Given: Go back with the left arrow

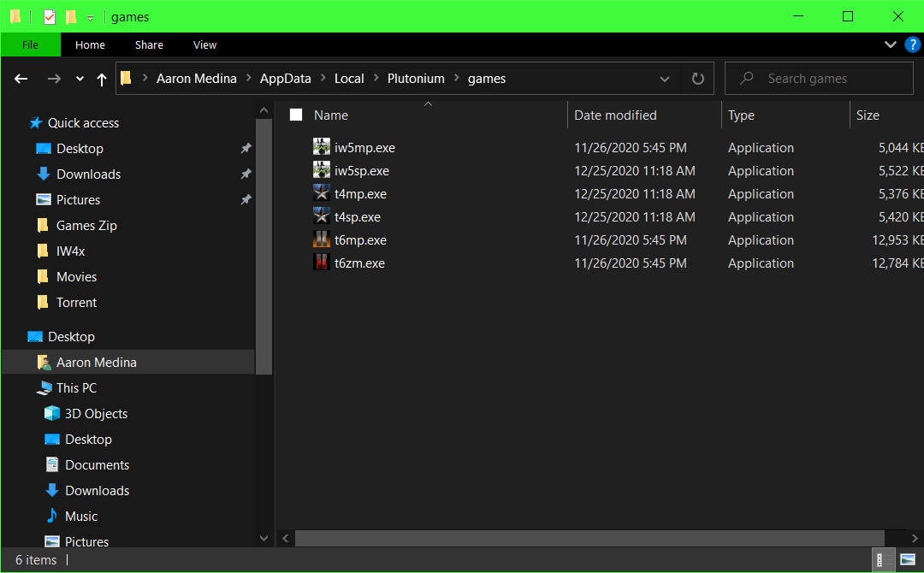Looking at the screenshot, I should 21,79.
